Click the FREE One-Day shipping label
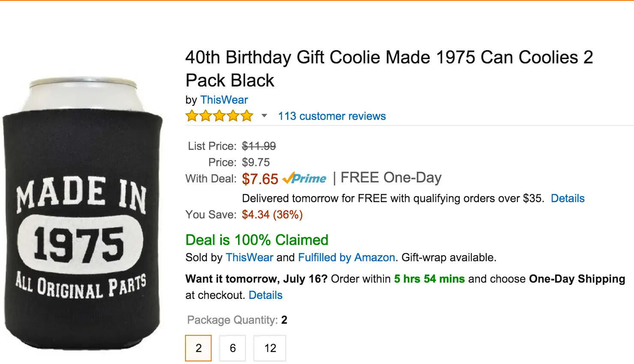This screenshot has width=634, height=364. [391, 177]
